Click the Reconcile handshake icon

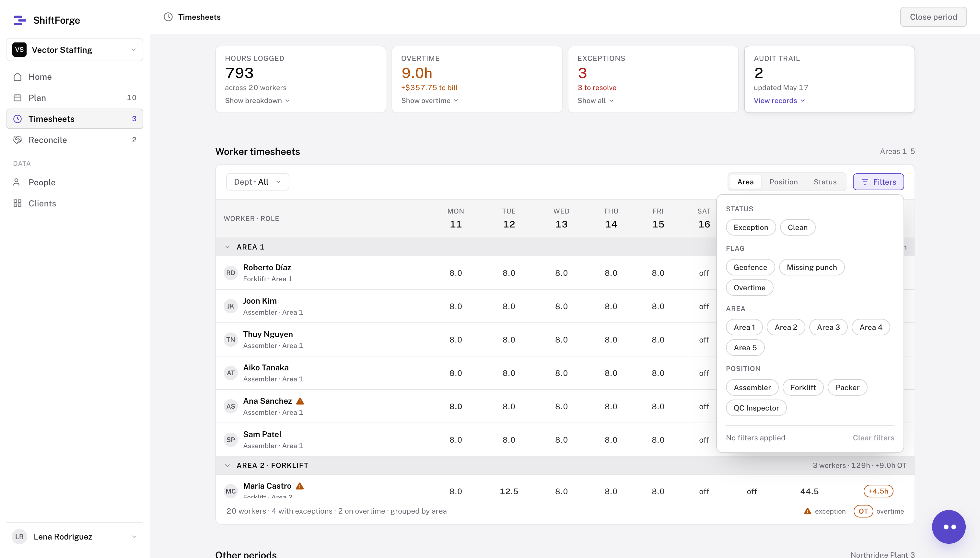pyautogui.click(x=17, y=140)
